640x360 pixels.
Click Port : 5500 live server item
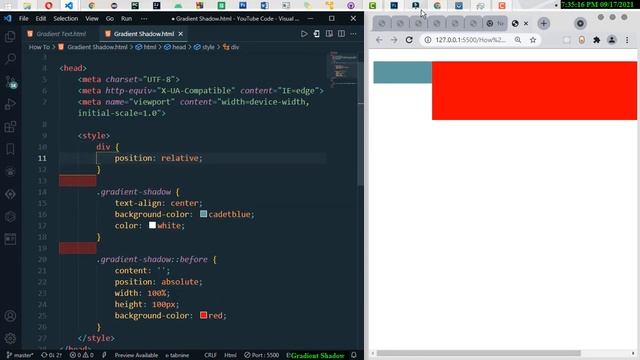tap(262, 355)
